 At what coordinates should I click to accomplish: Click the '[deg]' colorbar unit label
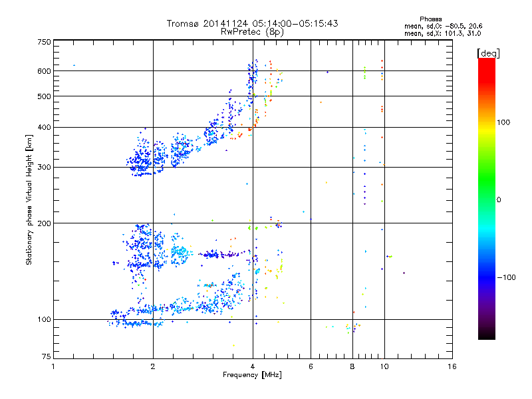tap(488, 53)
